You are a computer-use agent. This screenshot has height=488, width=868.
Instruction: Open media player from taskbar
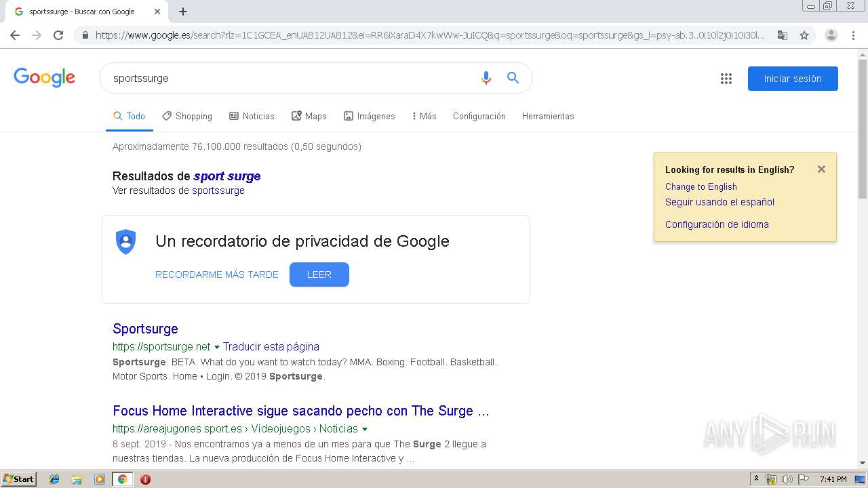pos(100,479)
